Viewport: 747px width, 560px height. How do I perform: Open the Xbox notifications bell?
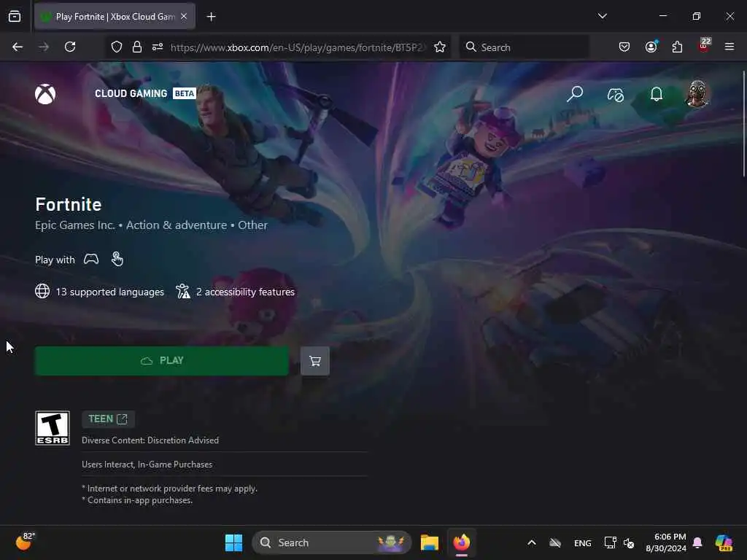coord(657,94)
